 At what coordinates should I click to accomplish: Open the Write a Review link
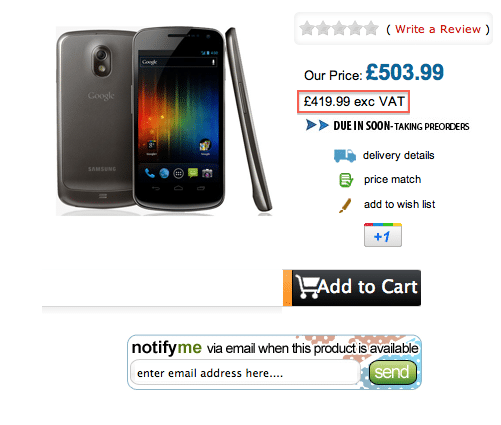tap(438, 29)
